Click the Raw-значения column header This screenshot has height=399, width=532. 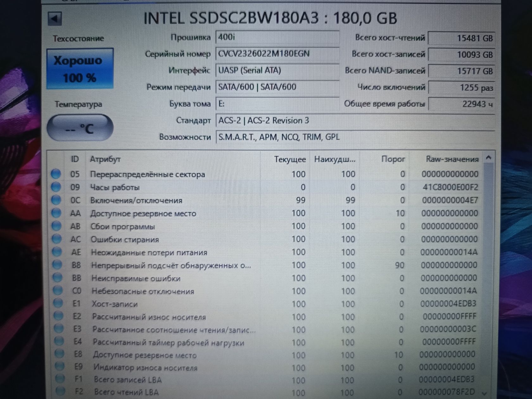[452, 159]
